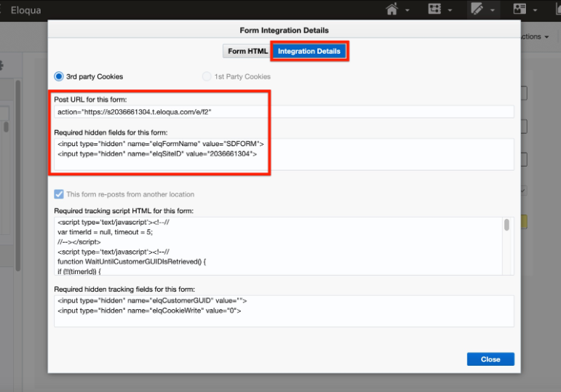This screenshot has width=561, height=392.
Task: Open the Home icon in Eloqua navbar
Action: tap(391, 9)
